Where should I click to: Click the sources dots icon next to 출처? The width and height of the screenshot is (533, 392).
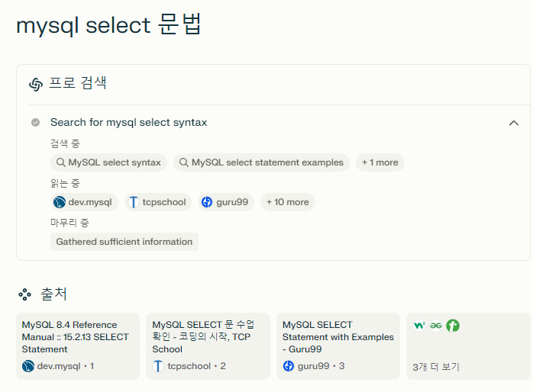(x=24, y=294)
